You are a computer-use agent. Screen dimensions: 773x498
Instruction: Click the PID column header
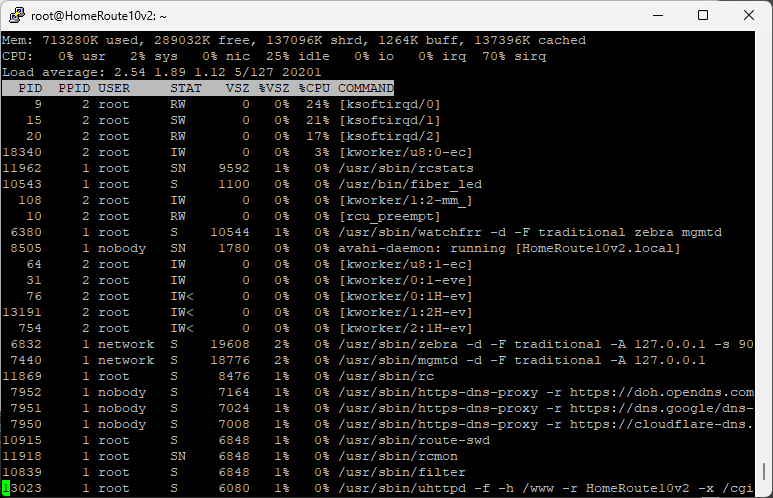pyautogui.click(x=30, y=88)
